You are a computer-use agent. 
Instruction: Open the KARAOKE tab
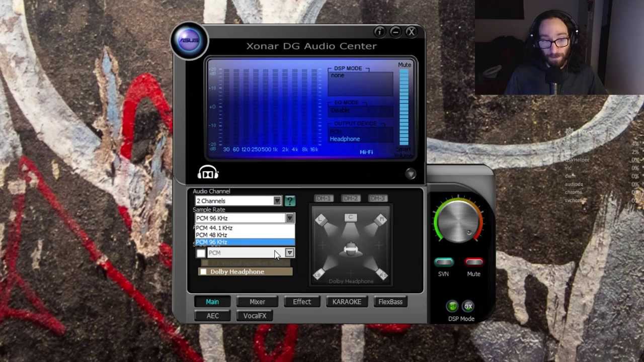(347, 302)
